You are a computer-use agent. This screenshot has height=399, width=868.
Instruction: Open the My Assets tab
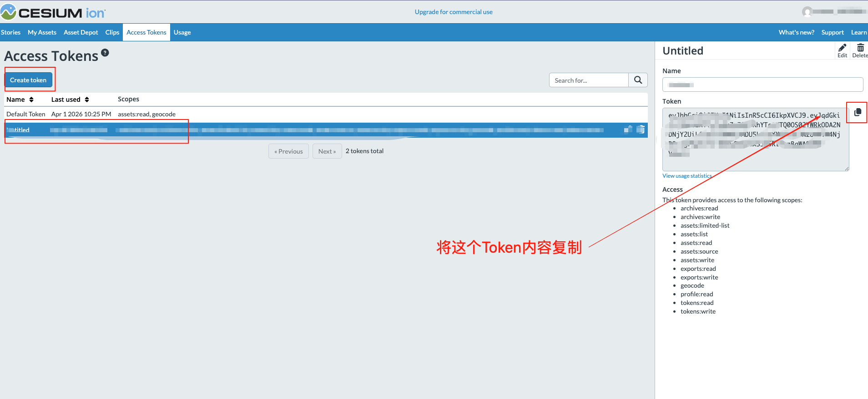coord(42,32)
